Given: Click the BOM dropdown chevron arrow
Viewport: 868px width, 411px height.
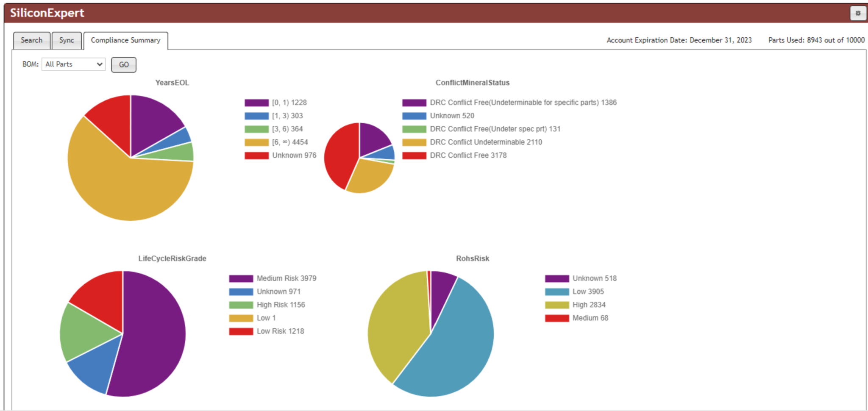Looking at the screenshot, I should click(x=100, y=64).
